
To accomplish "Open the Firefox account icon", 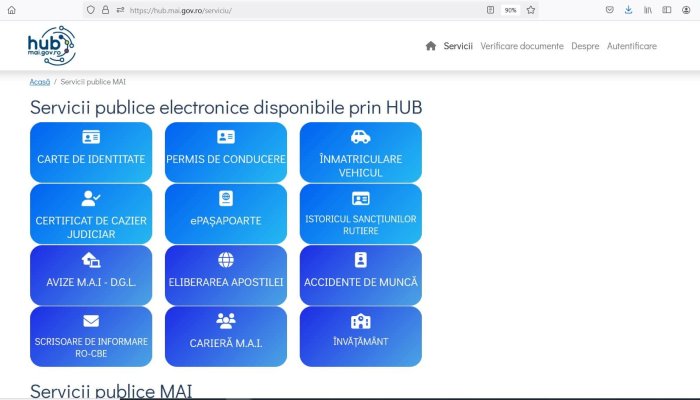I will (x=686, y=10).
